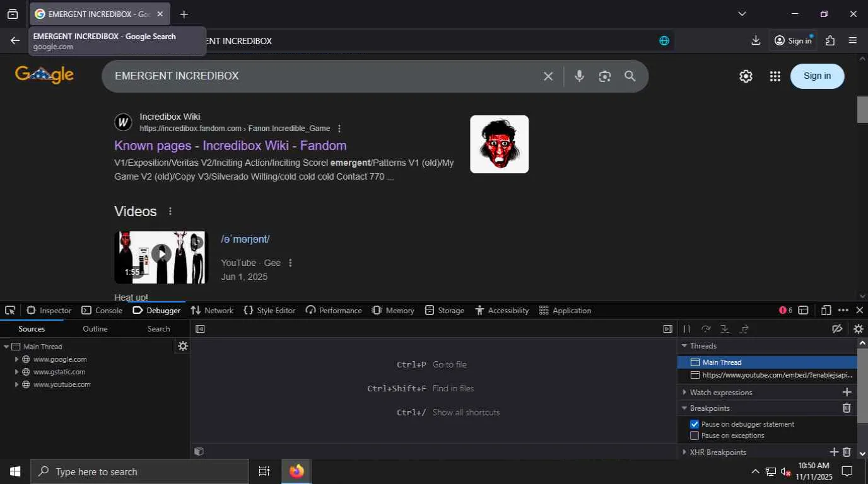Expand the www.youtube.com source node
868x484 pixels.
coord(16,384)
